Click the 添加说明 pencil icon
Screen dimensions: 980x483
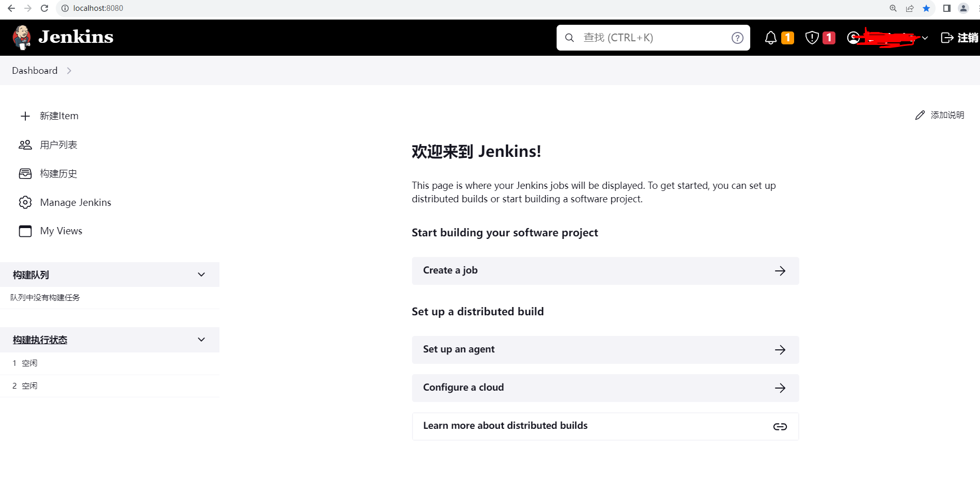tap(920, 115)
